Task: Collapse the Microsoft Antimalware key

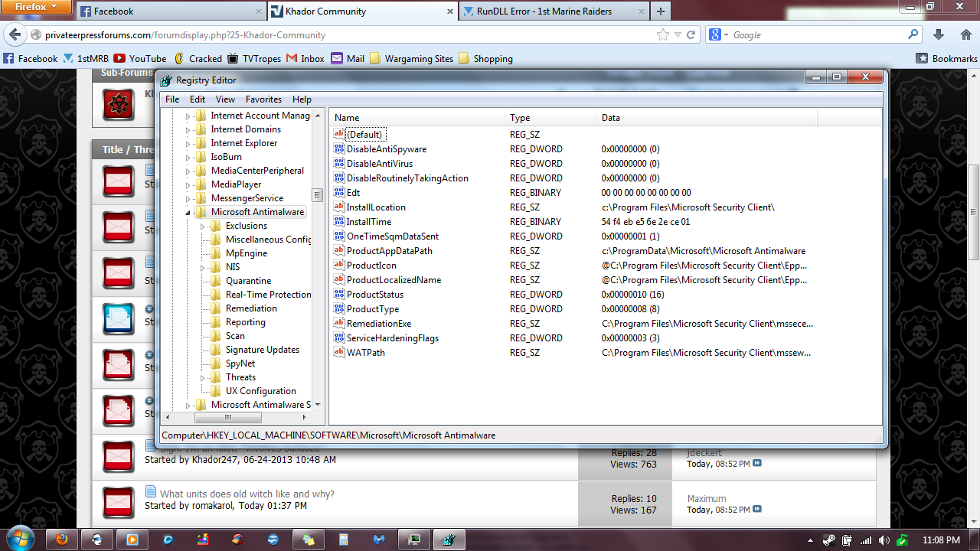Action: [x=188, y=212]
